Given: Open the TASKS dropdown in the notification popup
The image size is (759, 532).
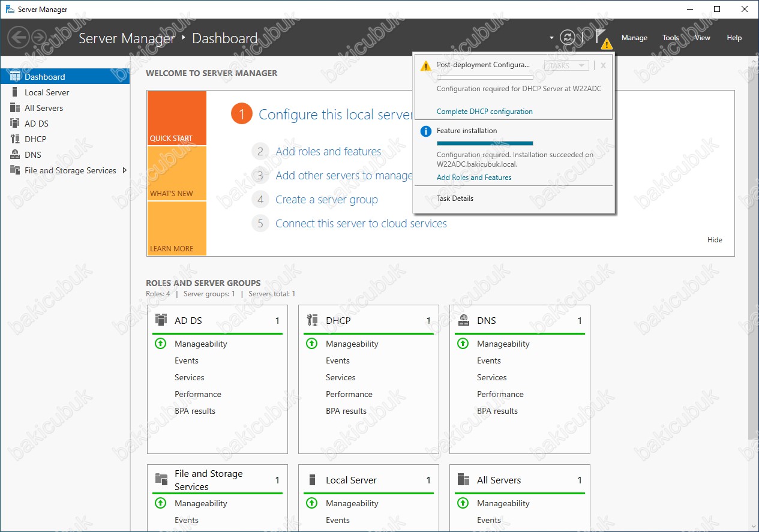Looking at the screenshot, I should pos(566,65).
